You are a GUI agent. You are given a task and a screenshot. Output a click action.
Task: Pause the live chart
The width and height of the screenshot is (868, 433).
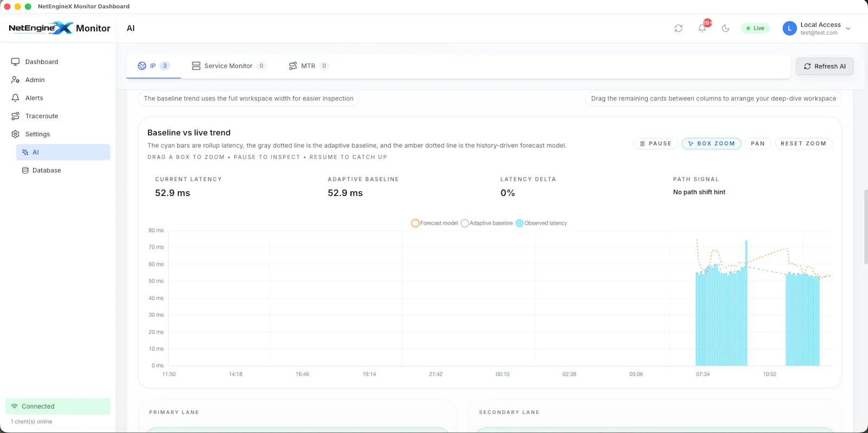tap(655, 144)
